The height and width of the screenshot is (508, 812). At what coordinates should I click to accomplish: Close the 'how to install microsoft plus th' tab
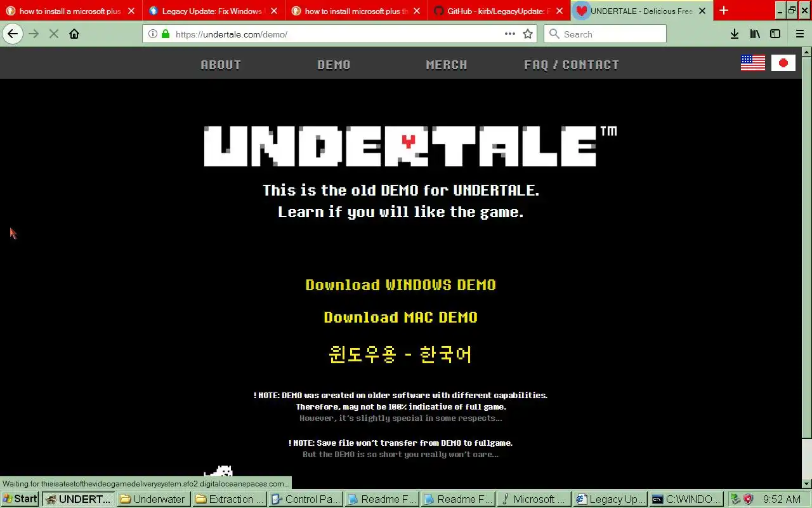coord(417,11)
